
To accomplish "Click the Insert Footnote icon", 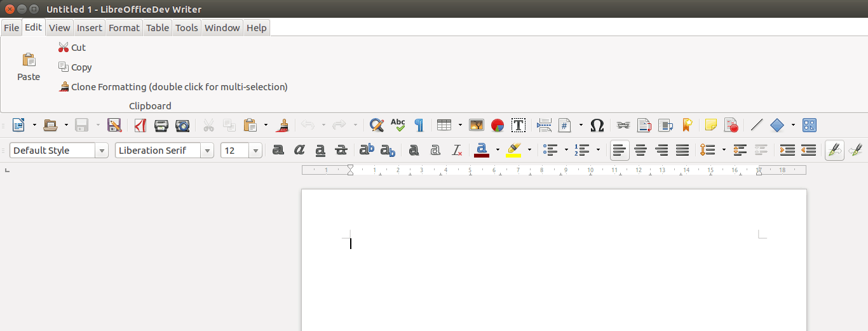I will tap(644, 125).
